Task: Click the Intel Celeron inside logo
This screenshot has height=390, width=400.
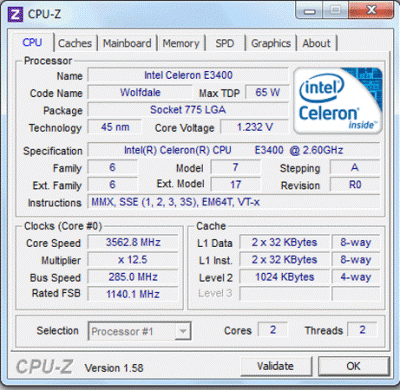Action: pos(338,101)
